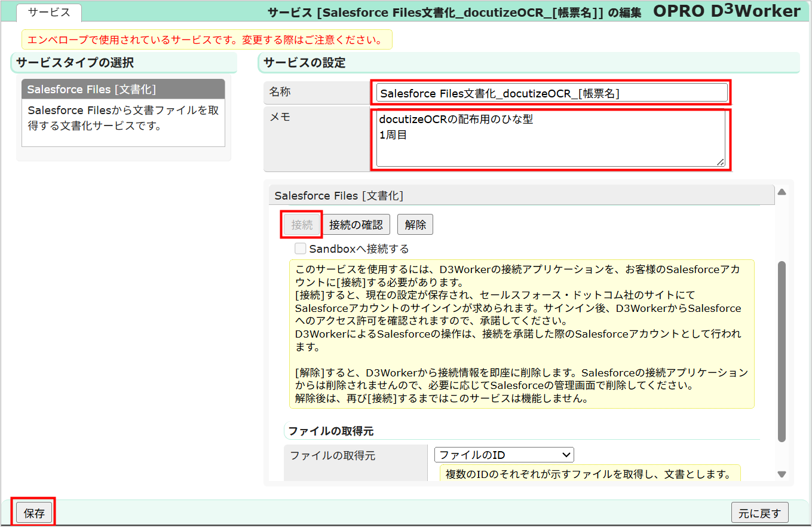This screenshot has height=527, width=812.
Task: Enable the Sandboxへ接続する checkbox
Action: coord(300,248)
